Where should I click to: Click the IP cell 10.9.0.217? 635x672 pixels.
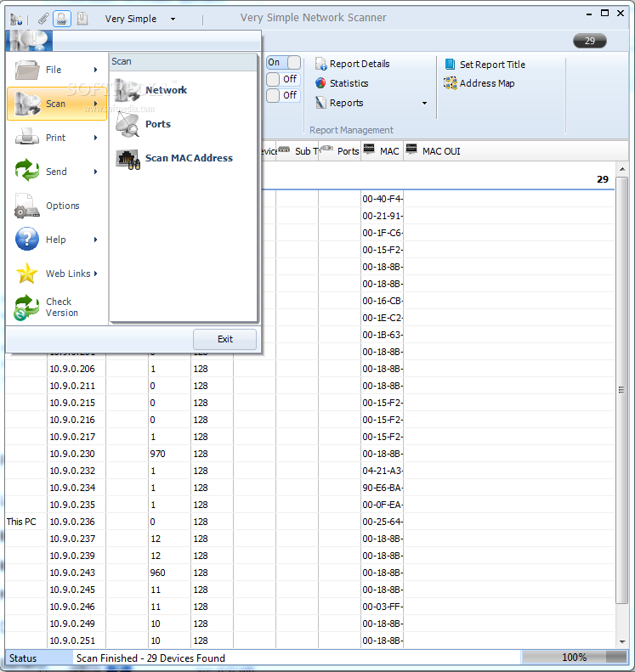coord(77,437)
